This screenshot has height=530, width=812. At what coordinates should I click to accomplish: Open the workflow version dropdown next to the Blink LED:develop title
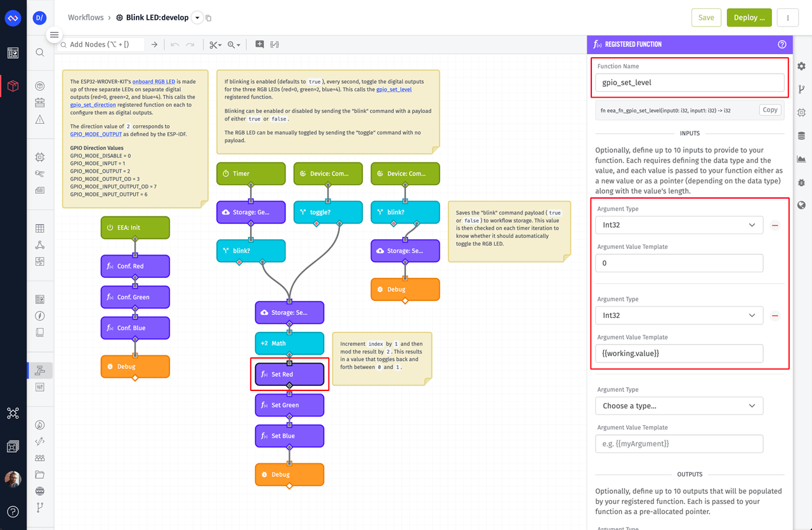pyautogui.click(x=197, y=18)
